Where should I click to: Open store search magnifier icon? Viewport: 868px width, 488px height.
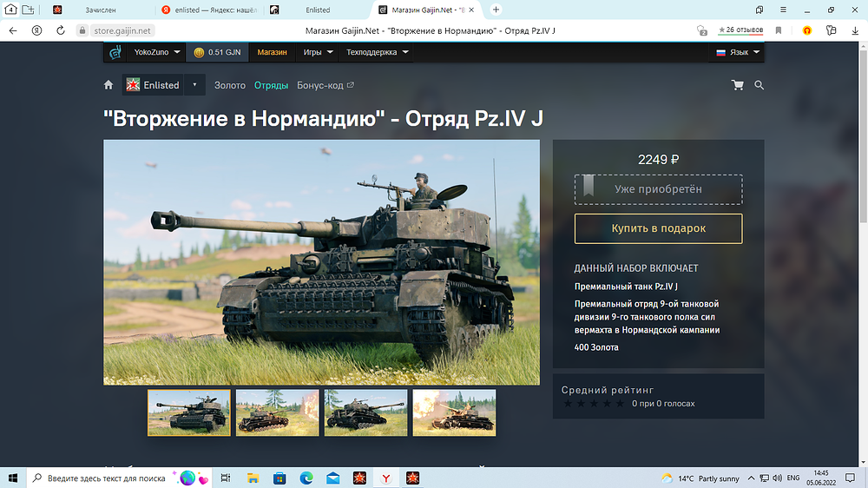click(x=759, y=85)
